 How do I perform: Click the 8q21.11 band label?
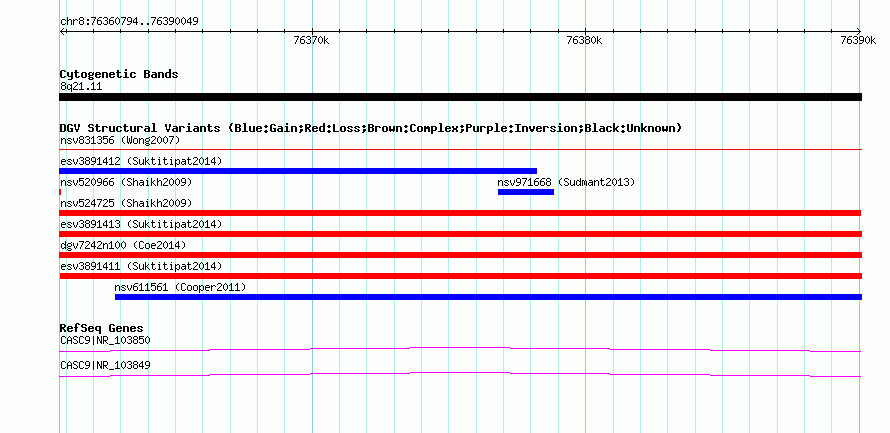click(81, 87)
